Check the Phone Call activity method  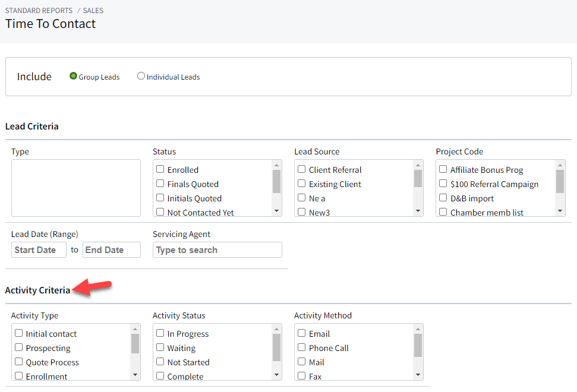point(301,347)
